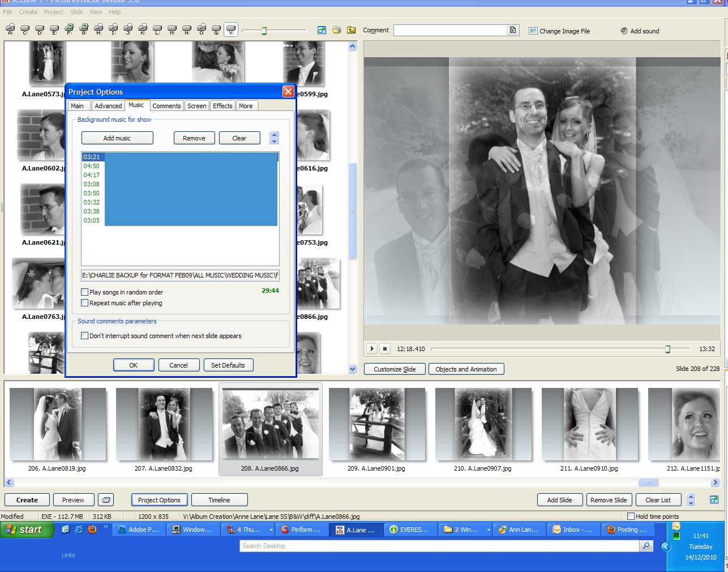Click the parent folder up icon
The height and width of the screenshot is (572, 728).
[x=352, y=30]
